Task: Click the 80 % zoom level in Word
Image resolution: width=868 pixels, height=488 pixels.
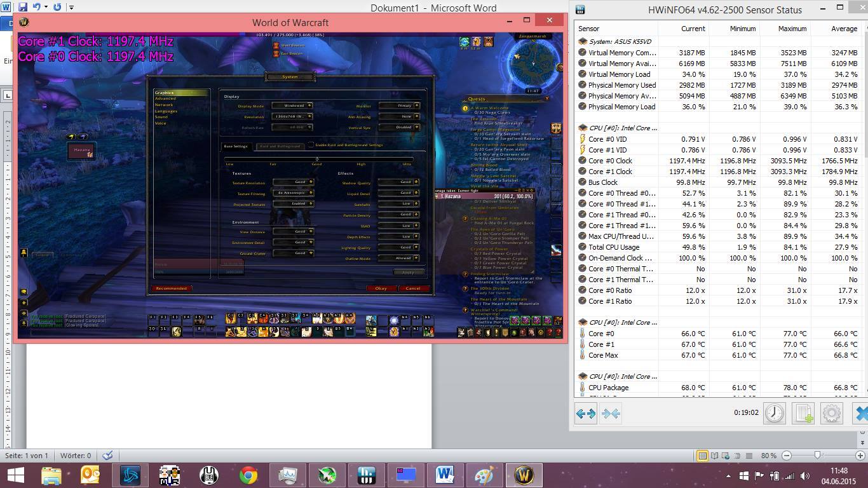Action: [x=769, y=456]
